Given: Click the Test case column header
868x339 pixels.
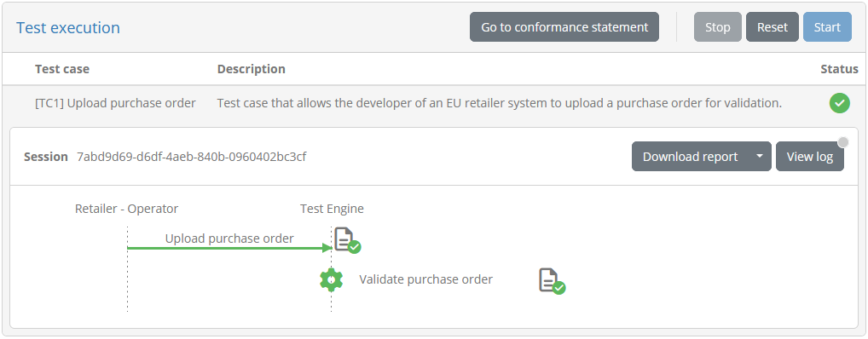Looking at the screenshot, I should tap(62, 69).
